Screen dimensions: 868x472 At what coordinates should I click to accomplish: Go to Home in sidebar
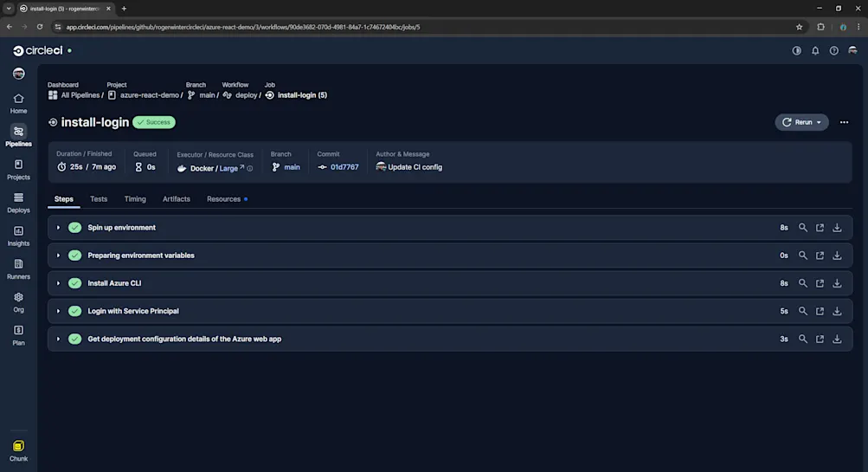[x=18, y=104]
